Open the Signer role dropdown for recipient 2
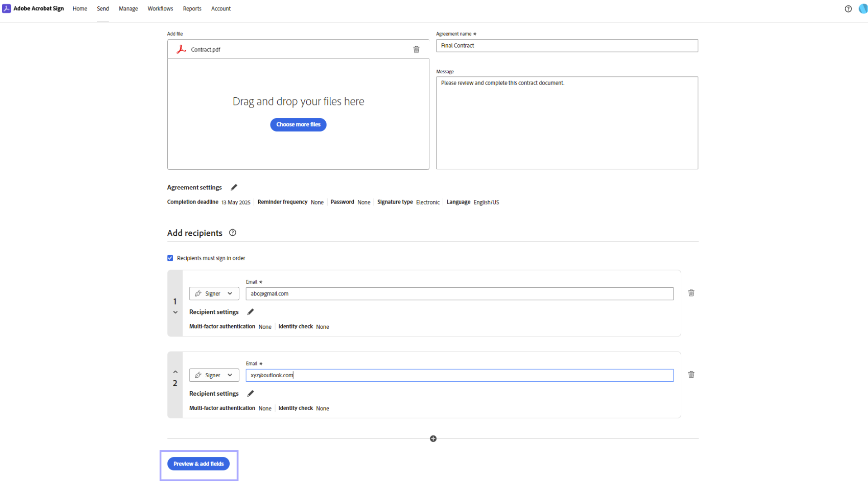Screen dimensions: 868x484 coord(214,375)
